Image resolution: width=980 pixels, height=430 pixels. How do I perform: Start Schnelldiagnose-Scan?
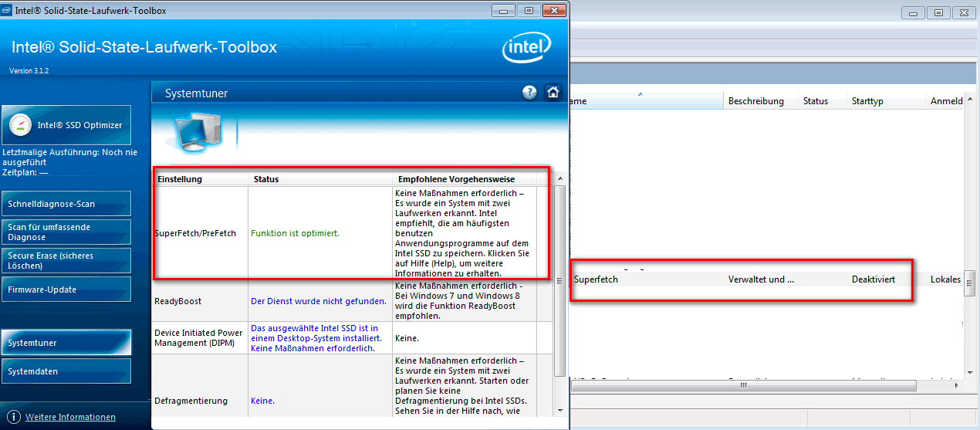(x=66, y=204)
